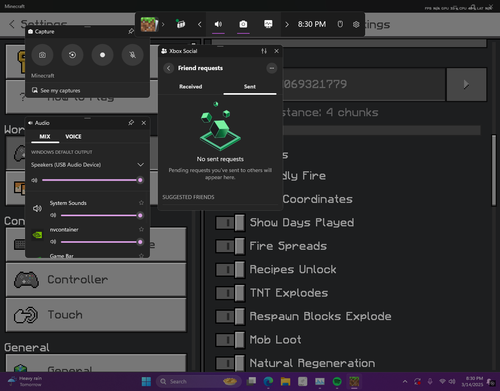This screenshot has width=500, height=391.
Task: Select the Sent friend requests tab
Action: click(250, 87)
